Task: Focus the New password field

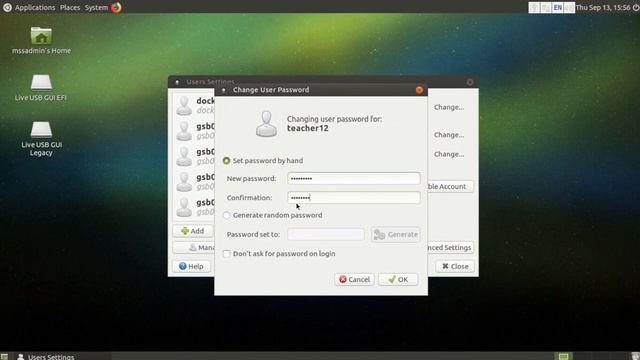Action: 353,178
